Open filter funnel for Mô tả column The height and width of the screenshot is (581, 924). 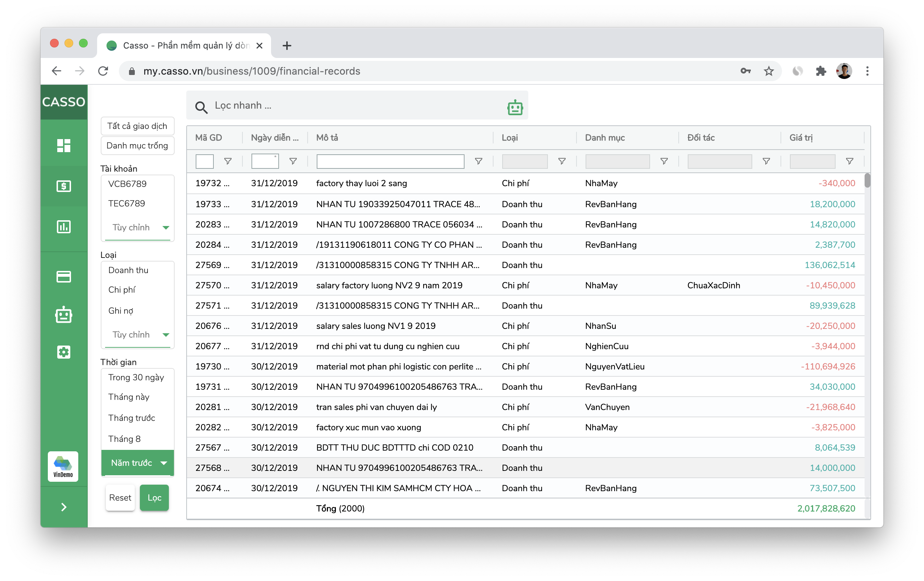coord(478,161)
